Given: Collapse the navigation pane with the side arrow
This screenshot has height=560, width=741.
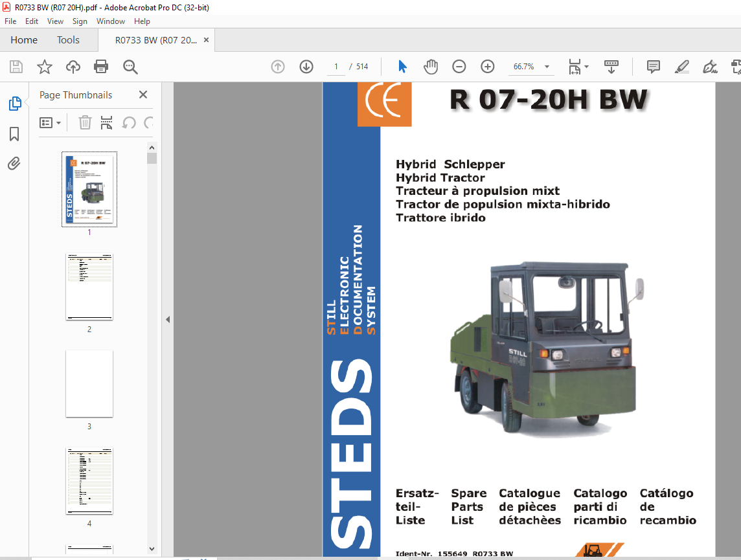Looking at the screenshot, I should 168,320.
